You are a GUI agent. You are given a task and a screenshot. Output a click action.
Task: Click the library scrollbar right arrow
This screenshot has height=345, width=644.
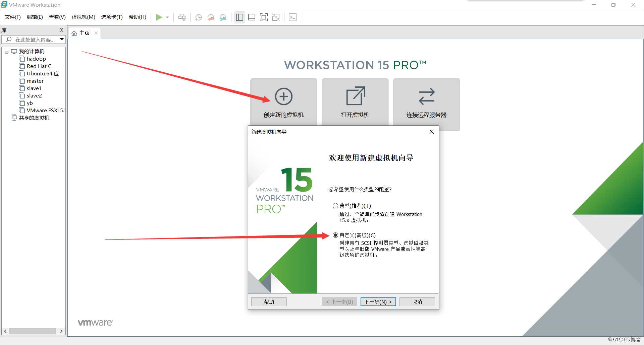61,331
